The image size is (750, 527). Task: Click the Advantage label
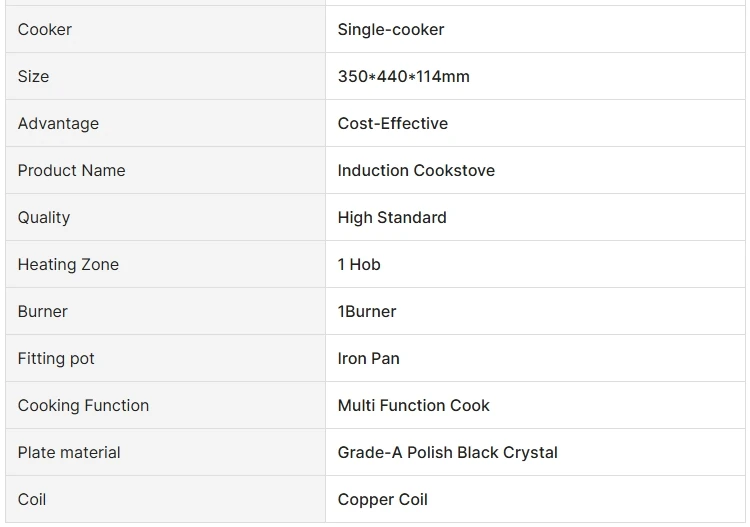58,124
